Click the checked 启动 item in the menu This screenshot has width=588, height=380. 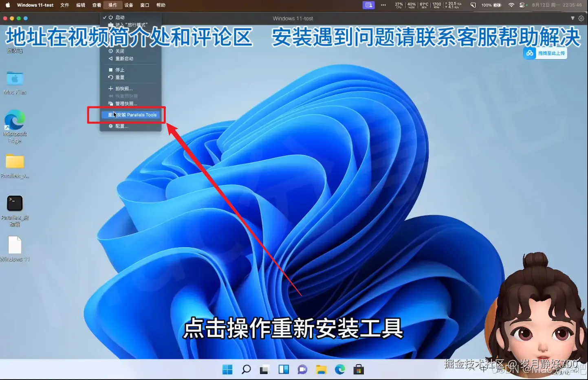coord(119,17)
